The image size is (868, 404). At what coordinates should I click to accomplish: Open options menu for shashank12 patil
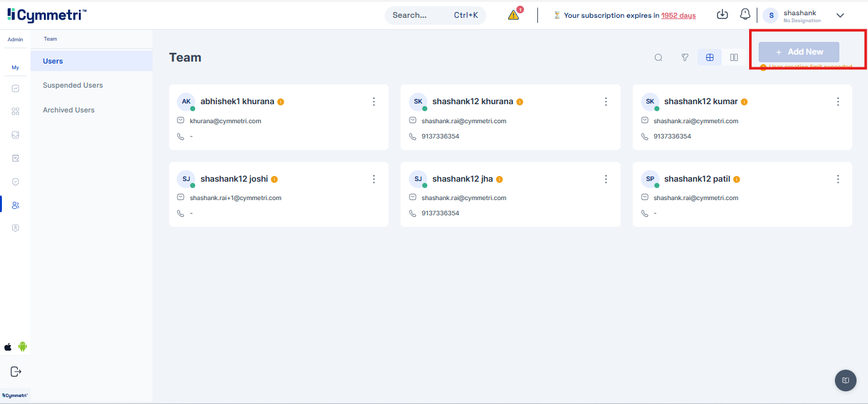[838, 179]
